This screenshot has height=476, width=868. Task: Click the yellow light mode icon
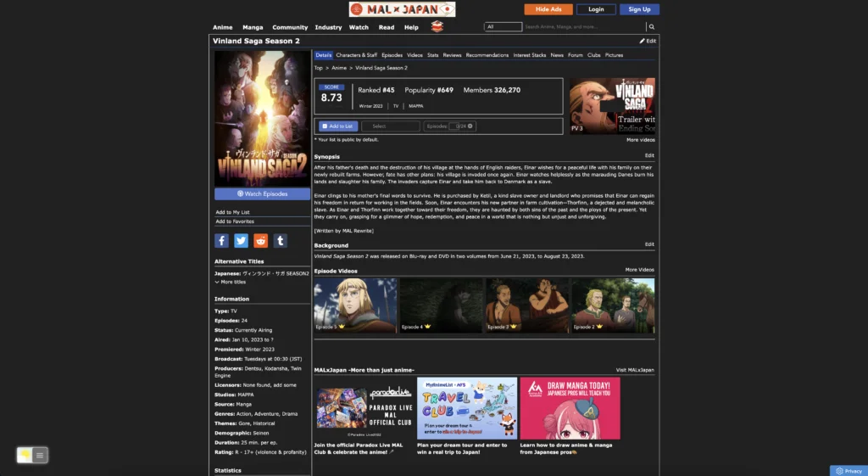click(25, 455)
